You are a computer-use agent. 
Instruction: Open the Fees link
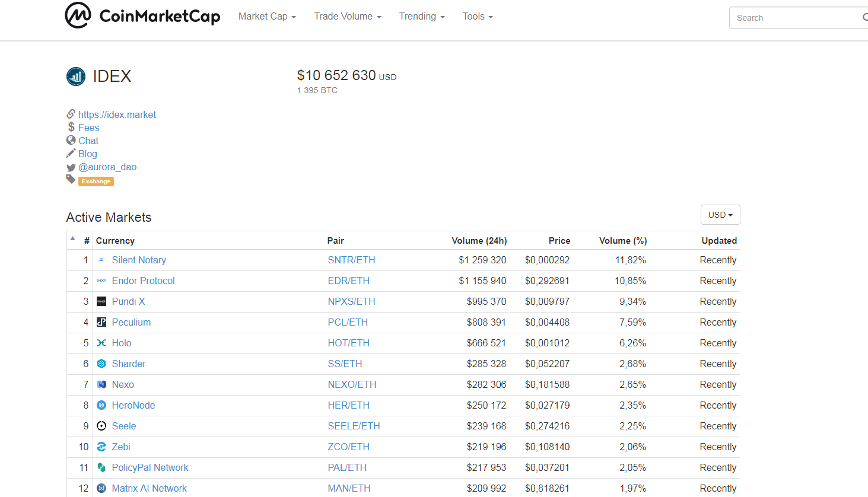89,128
